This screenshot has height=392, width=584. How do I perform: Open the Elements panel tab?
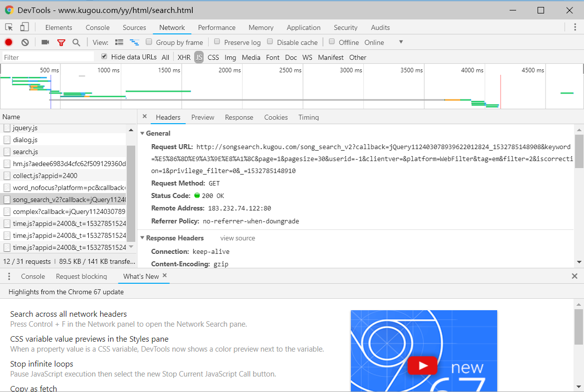tap(58, 27)
